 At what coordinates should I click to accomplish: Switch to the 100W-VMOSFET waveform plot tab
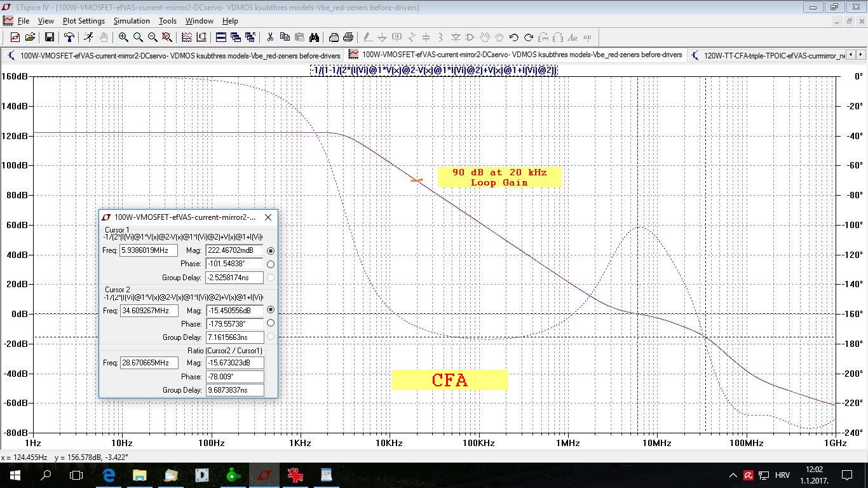(x=515, y=55)
